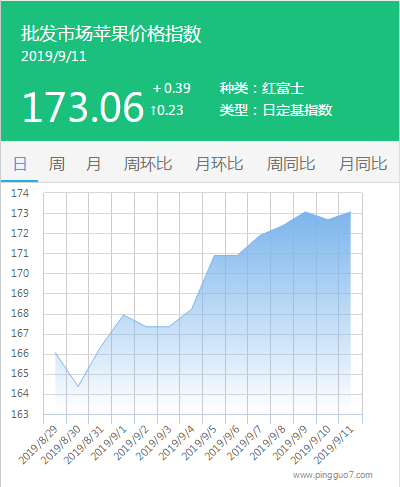Click the 2019/9/11 x-axis label
This screenshot has height=487, width=400.
coord(334,445)
